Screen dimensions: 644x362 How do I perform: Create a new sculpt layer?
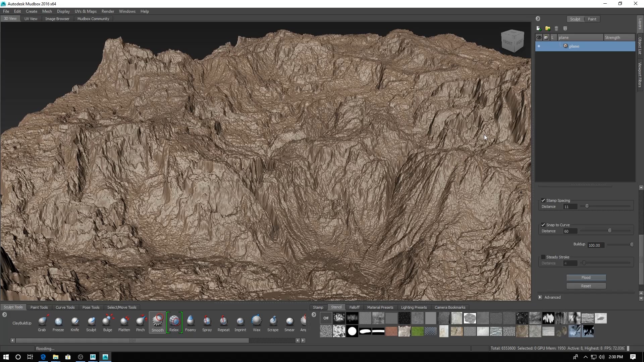point(539,28)
